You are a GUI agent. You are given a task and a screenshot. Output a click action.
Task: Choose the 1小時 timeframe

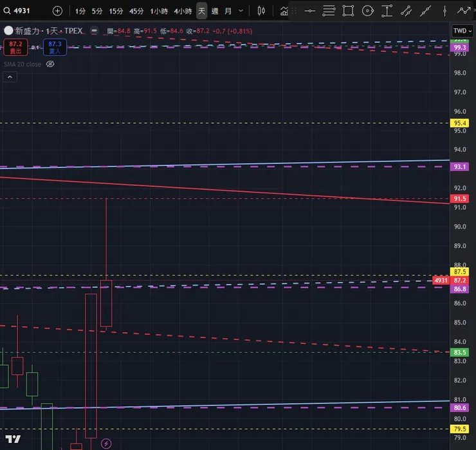tap(159, 11)
